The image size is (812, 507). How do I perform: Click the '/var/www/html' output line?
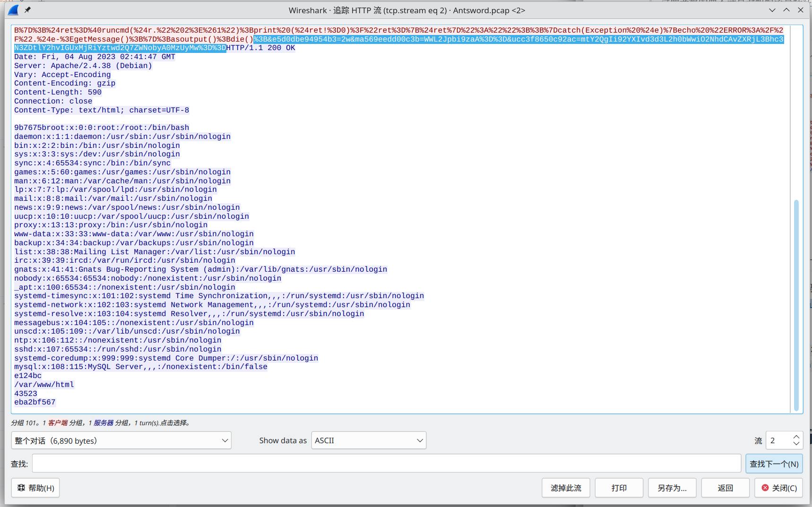click(44, 385)
